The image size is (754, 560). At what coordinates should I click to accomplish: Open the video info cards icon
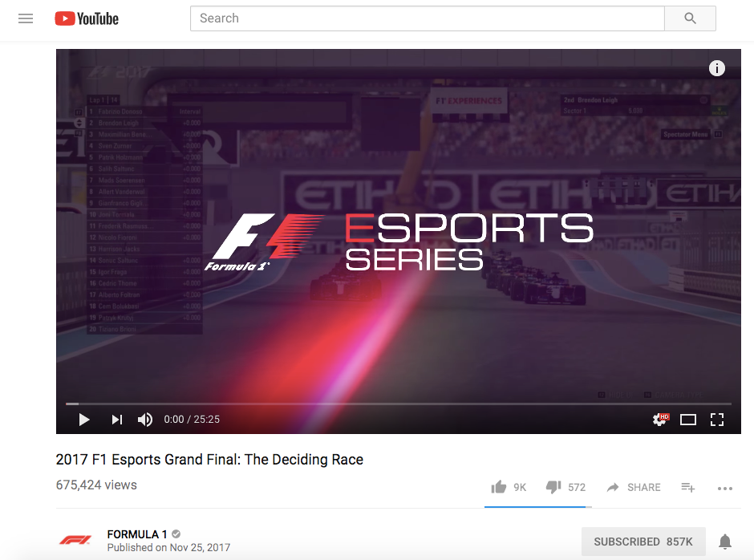click(717, 68)
